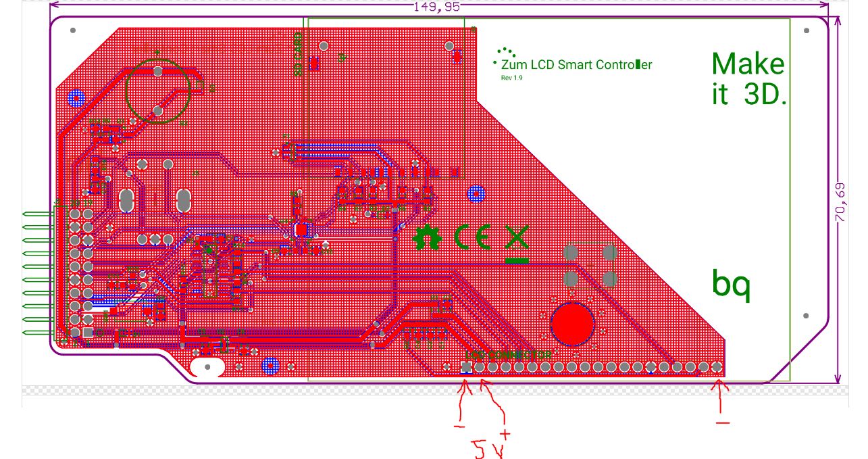The height and width of the screenshot is (459, 868).
Task: Click the square first pin of LCD connector
Action: click(x=465, y=367)
